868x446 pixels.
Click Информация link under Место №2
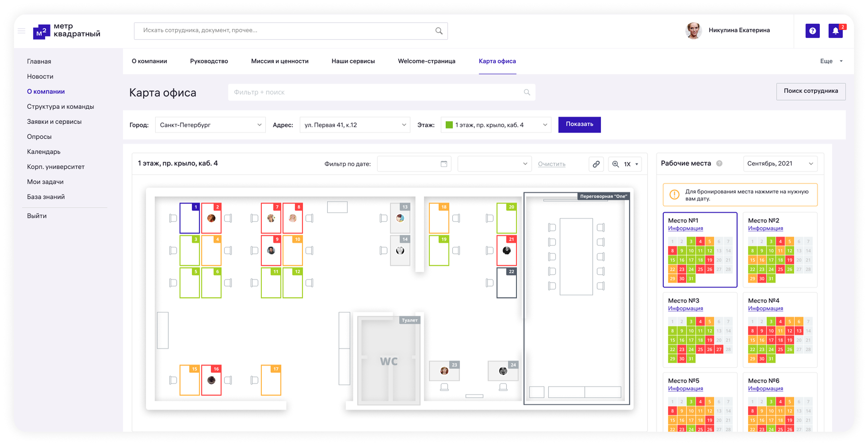tap(765, 228)
